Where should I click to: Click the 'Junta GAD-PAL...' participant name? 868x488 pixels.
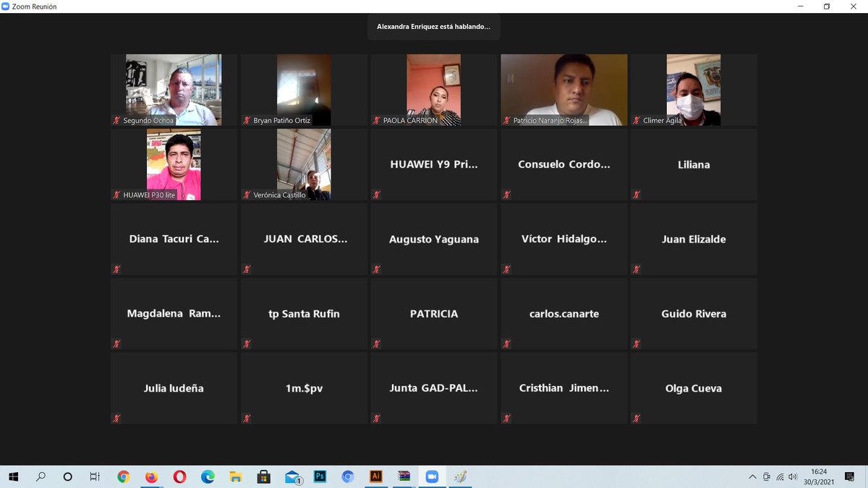point(434,388)
